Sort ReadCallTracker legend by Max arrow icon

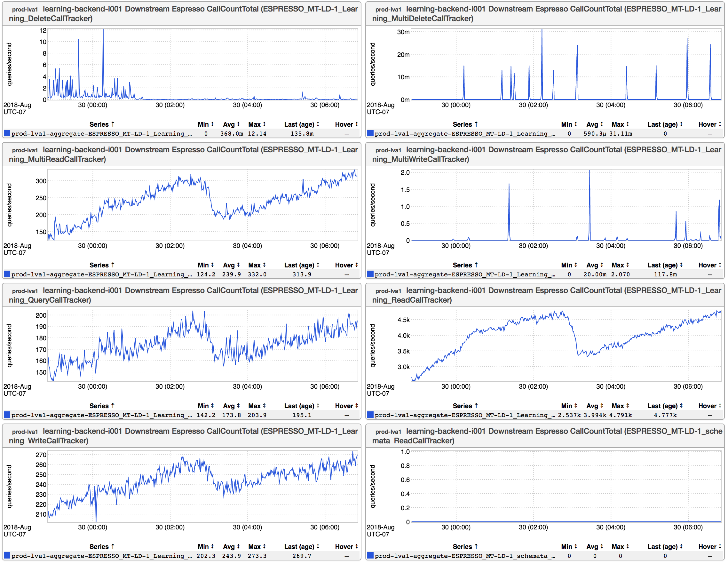628,406
